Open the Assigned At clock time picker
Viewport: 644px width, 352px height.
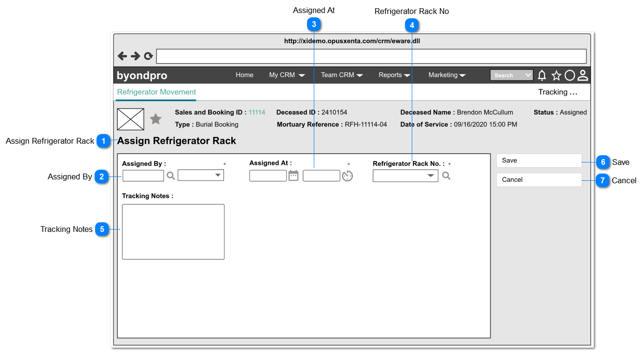tap(348, 176)
